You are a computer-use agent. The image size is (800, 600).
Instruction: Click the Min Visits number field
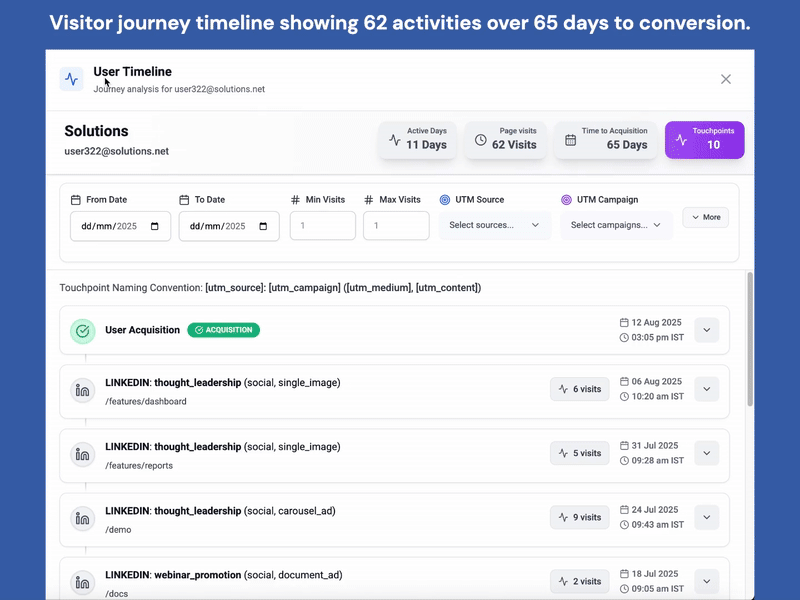pyautogui.click(x=323, y=226)
